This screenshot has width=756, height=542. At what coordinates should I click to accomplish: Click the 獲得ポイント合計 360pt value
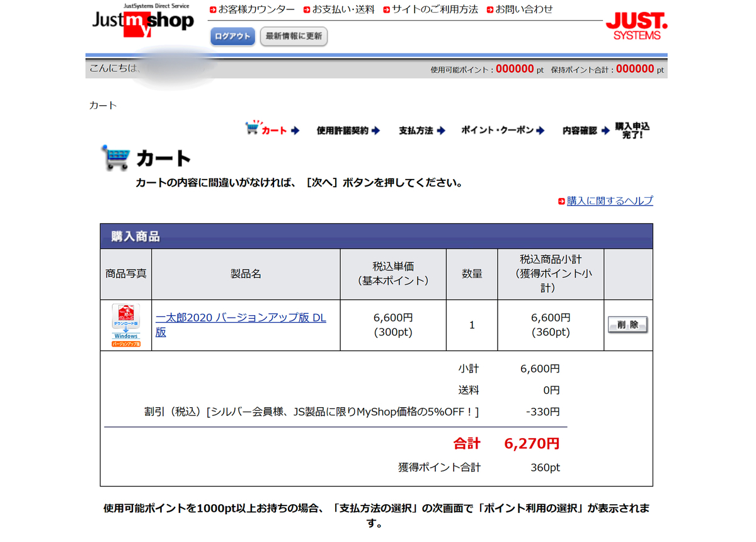pyautogui.click(x=545, y=468)
